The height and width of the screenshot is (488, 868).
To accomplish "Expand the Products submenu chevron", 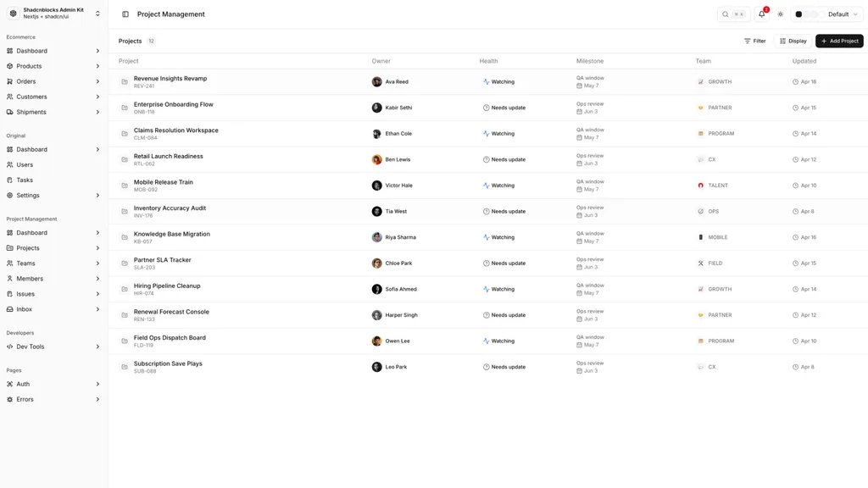I will pyautogui.click(x=97, y=66).
